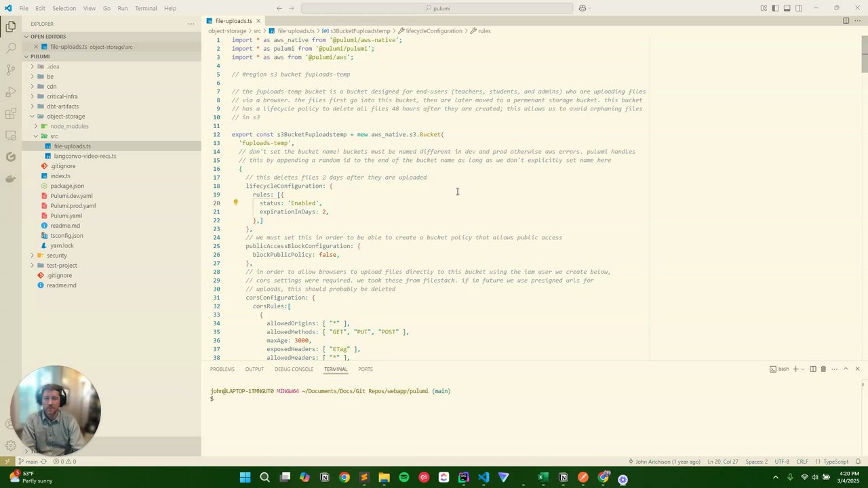Click the pulumi command center search box
The width and height of the screenshot is (868, 488).
pyautogui.click(x=437, y=8)
